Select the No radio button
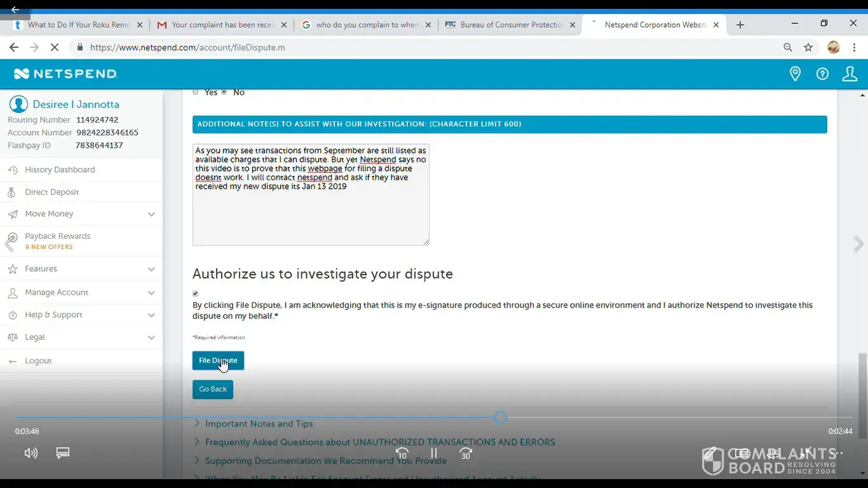 pos(224,92)
